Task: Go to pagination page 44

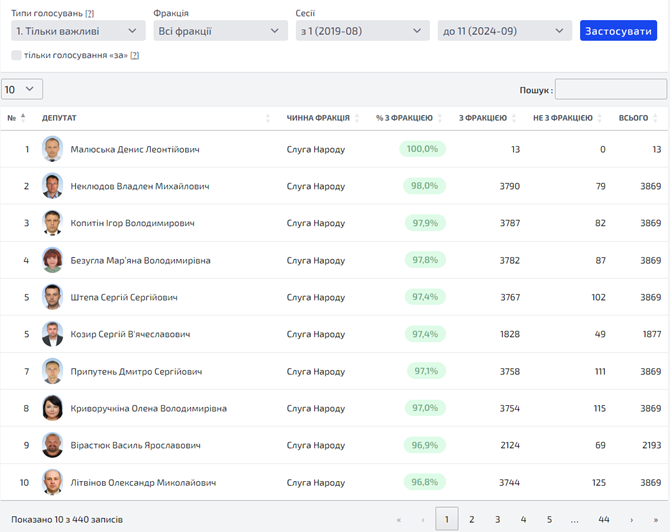Action: click(604, 519)
